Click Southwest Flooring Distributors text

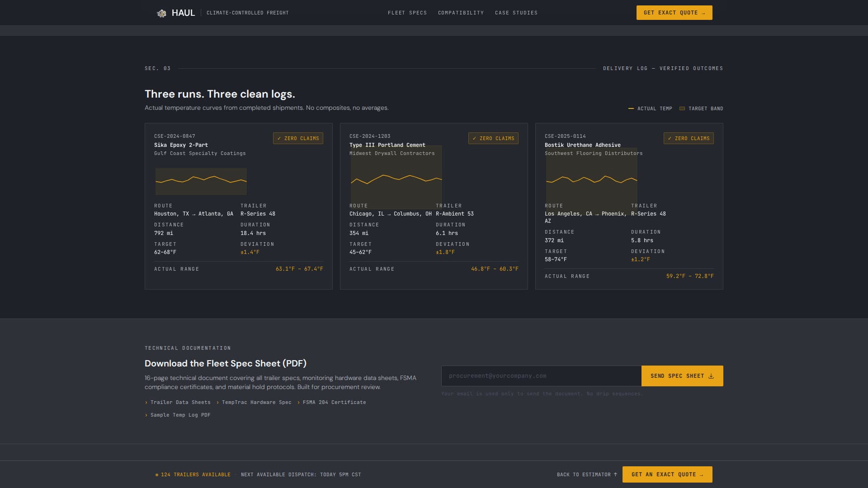(x=594, y=153)
